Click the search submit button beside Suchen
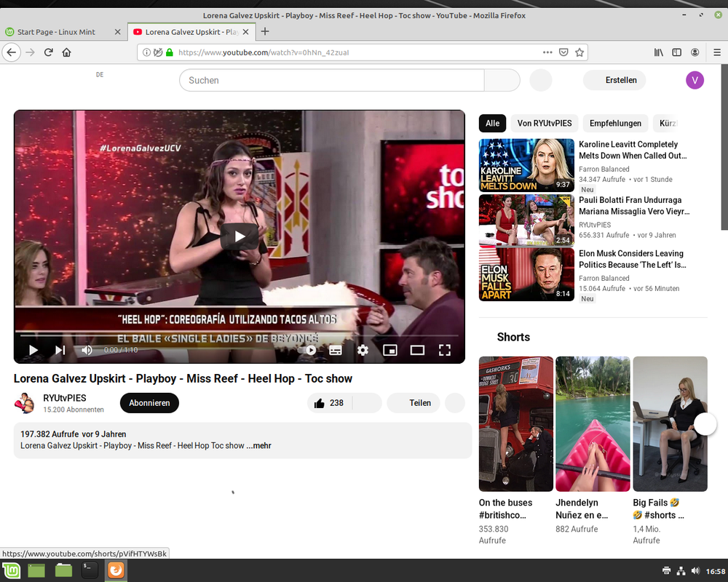Screen dimensions: 728x582 point(502,80)
